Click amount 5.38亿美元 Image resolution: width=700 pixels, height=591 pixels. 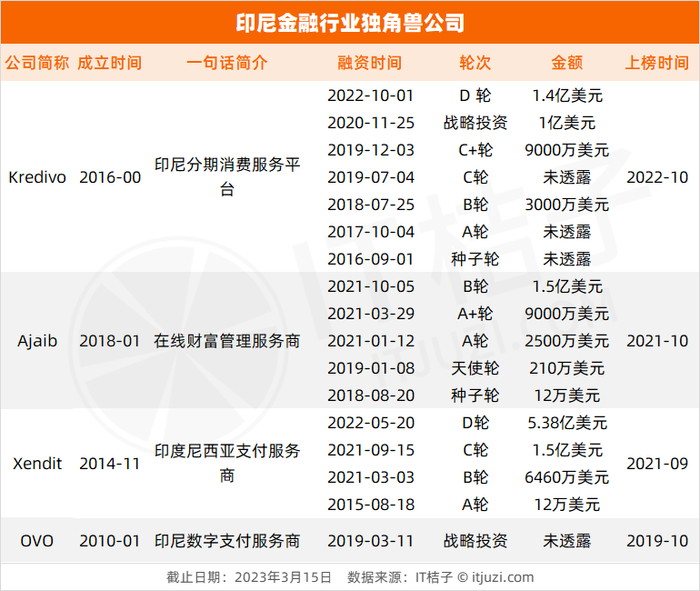[x=567, y=423]
